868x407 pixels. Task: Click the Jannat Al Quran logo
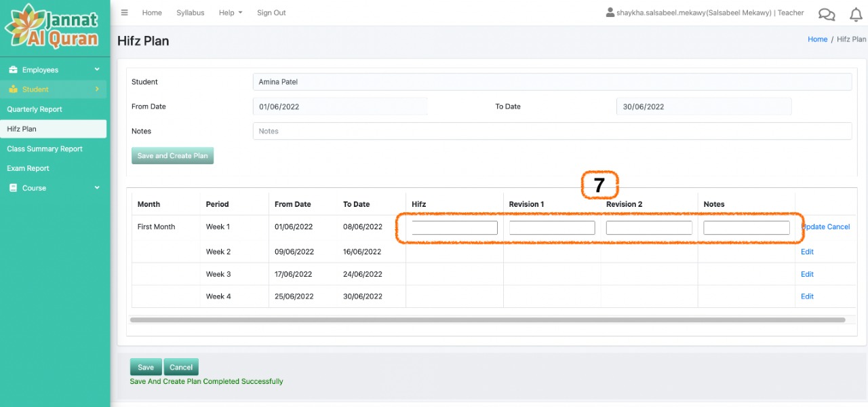point(53,28)
